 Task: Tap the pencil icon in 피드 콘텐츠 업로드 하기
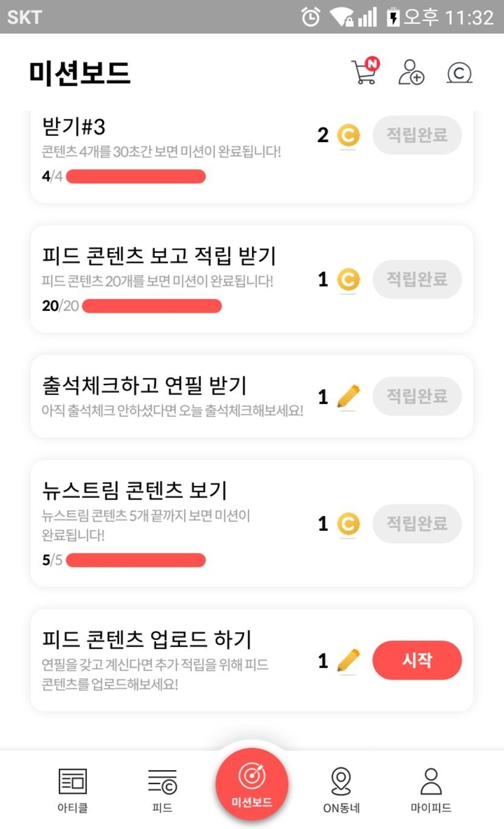348,661
